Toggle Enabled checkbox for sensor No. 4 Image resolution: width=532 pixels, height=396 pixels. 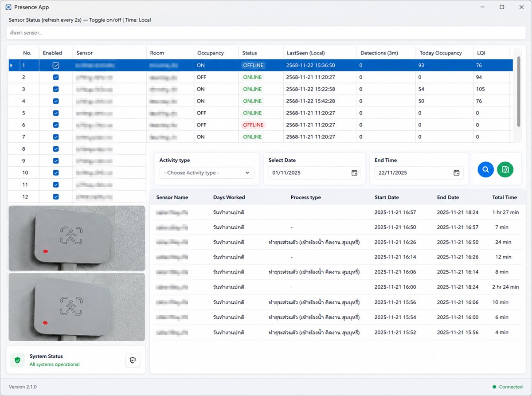click(x=55, y=101)
